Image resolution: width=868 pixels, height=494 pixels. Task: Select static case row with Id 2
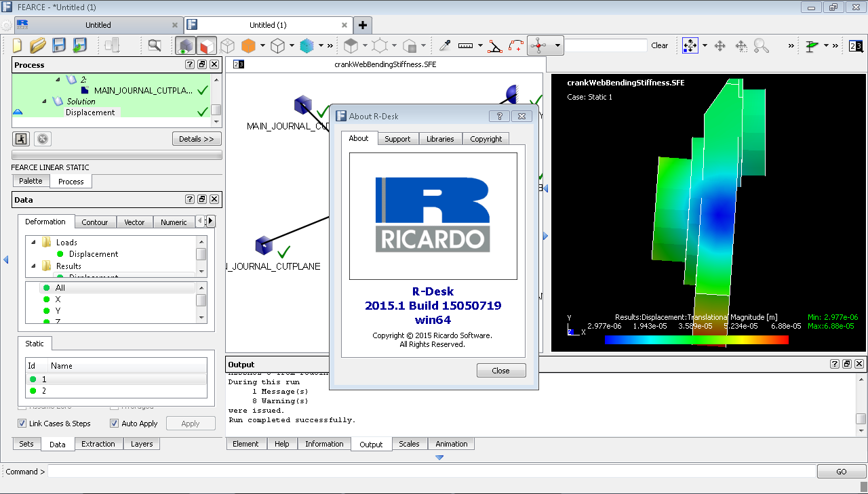(116, 391)
